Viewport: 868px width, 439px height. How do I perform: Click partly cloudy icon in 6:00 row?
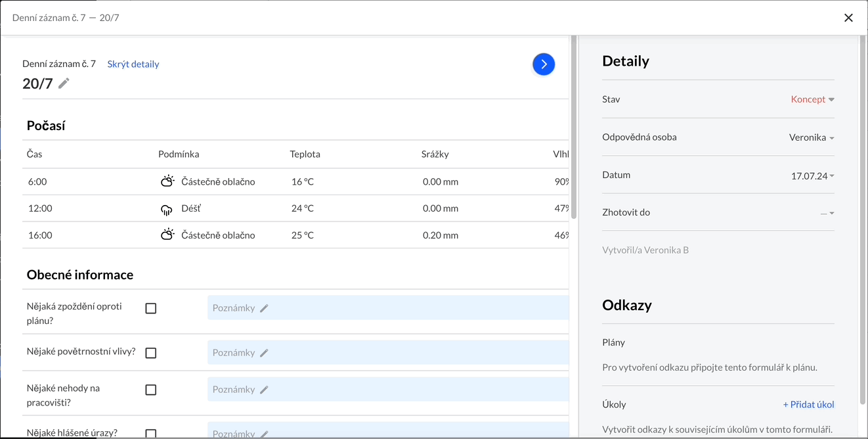tap(167, 181)
